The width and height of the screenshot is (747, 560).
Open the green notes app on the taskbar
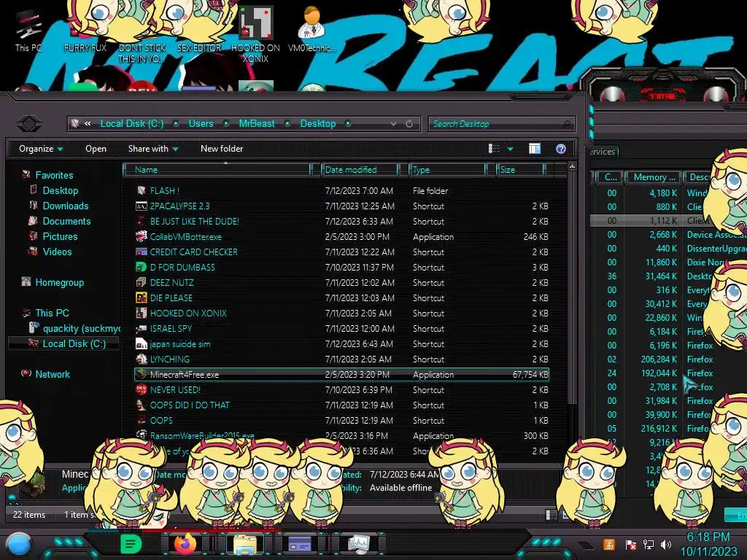(x=131, y=544)
